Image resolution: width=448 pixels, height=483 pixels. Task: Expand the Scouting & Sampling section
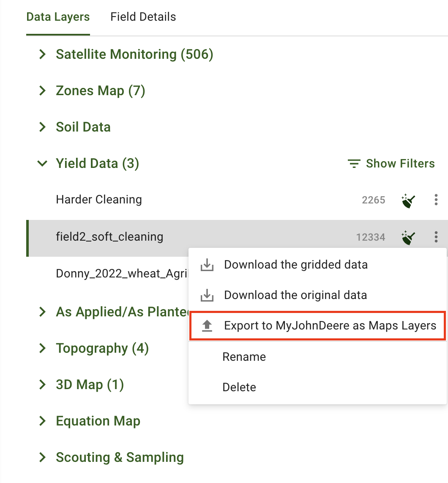coord(42,458)
